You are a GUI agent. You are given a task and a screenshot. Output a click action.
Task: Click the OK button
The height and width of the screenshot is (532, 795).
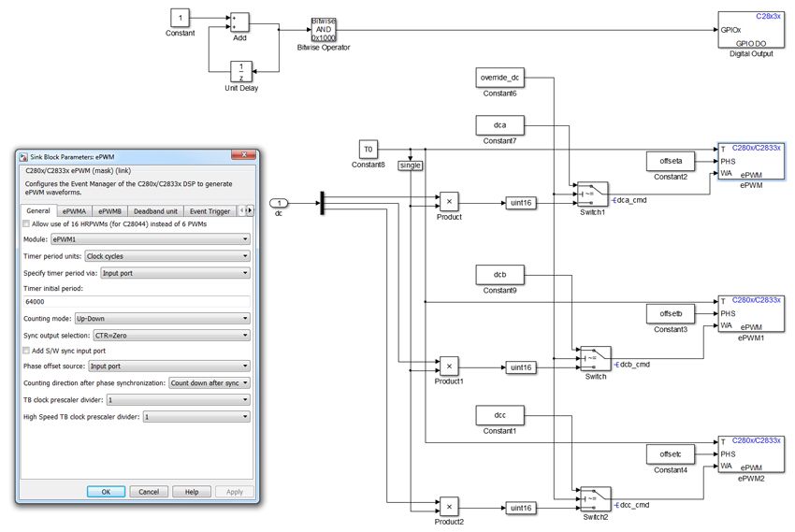pyautogui.click(x=106, y=491)
